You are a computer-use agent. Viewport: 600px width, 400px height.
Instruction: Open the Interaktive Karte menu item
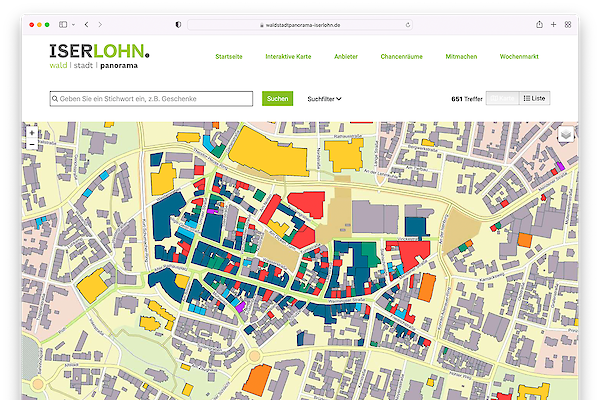click(x=286, y=57)
